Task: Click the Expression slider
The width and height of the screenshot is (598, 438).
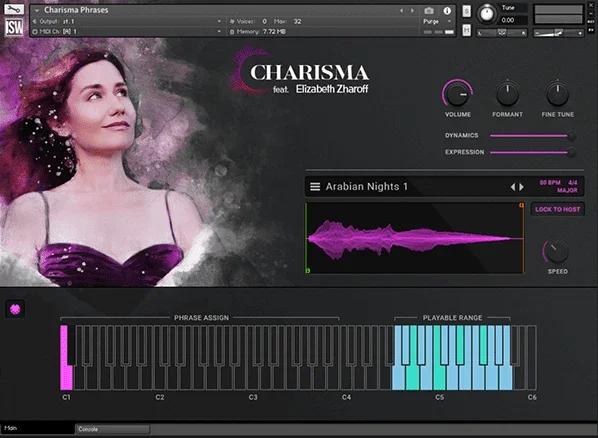Action: (533, 152)
